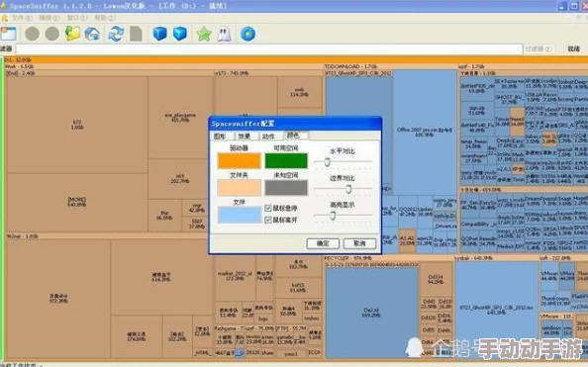Click the filter text input field

coord(269,48)
